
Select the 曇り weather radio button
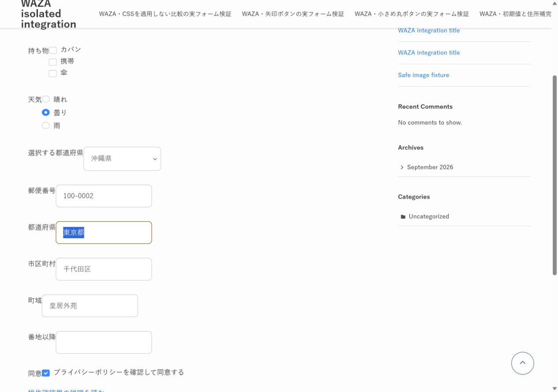46,112
